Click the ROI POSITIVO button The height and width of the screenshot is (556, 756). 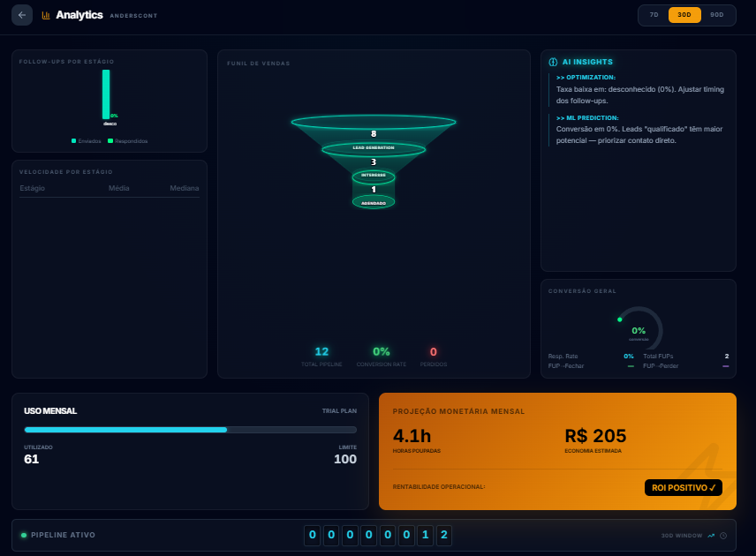tap(683, 487)
